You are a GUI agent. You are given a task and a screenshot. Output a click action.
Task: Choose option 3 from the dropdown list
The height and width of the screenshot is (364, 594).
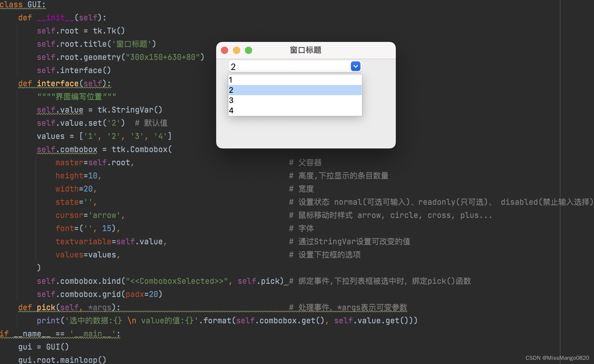pos(295,100)
